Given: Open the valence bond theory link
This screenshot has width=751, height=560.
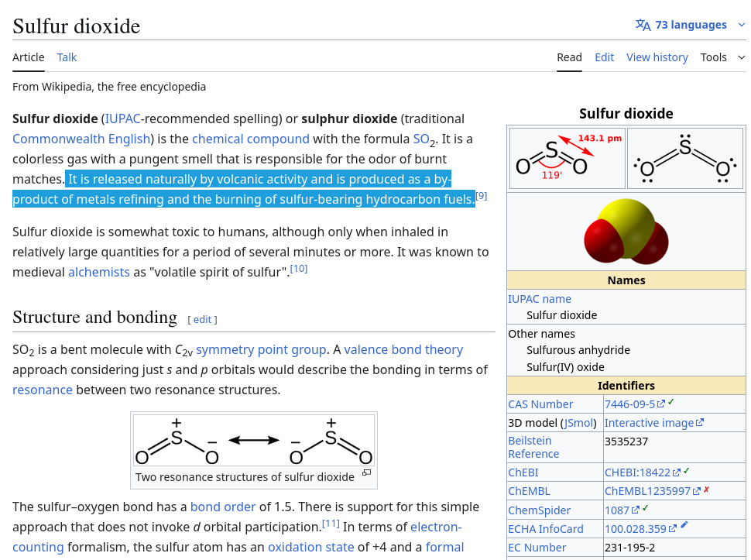Looking at the screenshot, I should click(403, 349).
